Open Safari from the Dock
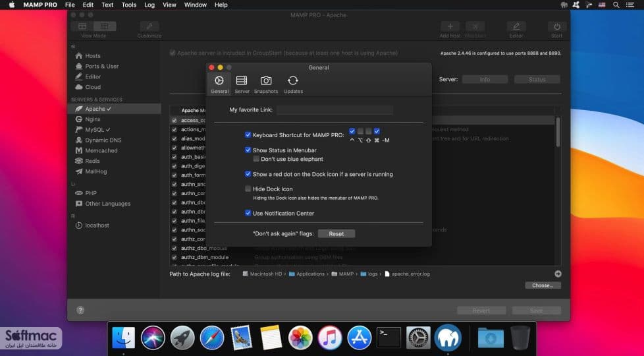Image resolution: width=644 pixels, height=356 pixels. click(212, 338)
